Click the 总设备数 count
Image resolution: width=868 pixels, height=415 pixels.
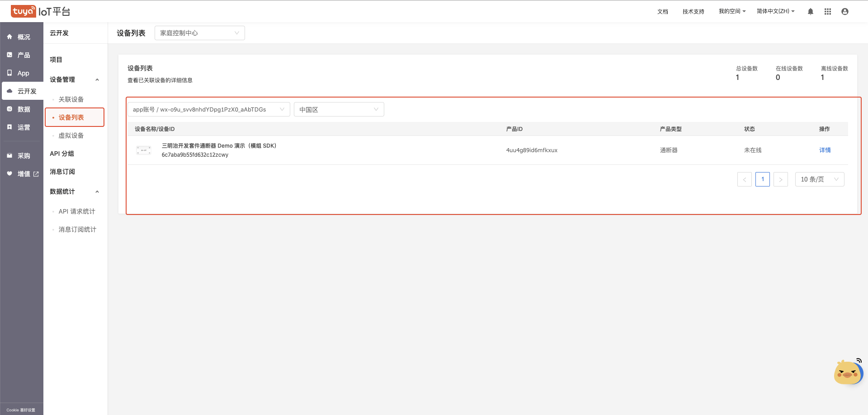737,78
